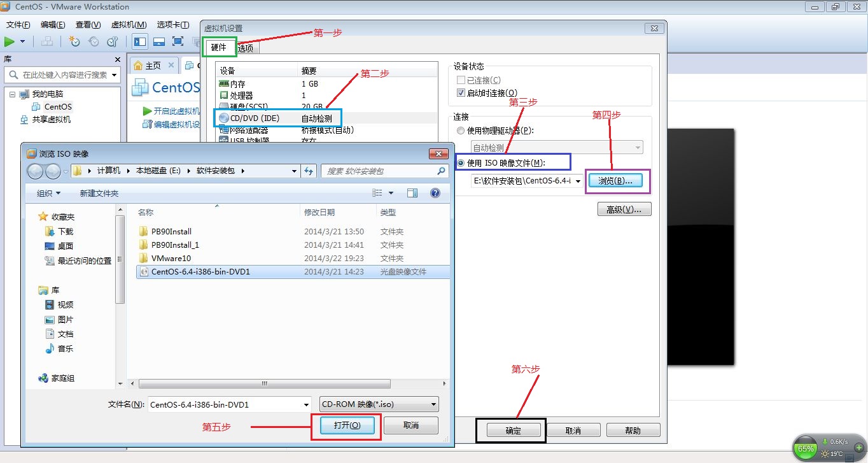The height and width of the screenshot is (463, 868).
Task: Click the horizontal scrollbar in file list
Action: coord(264,383)
